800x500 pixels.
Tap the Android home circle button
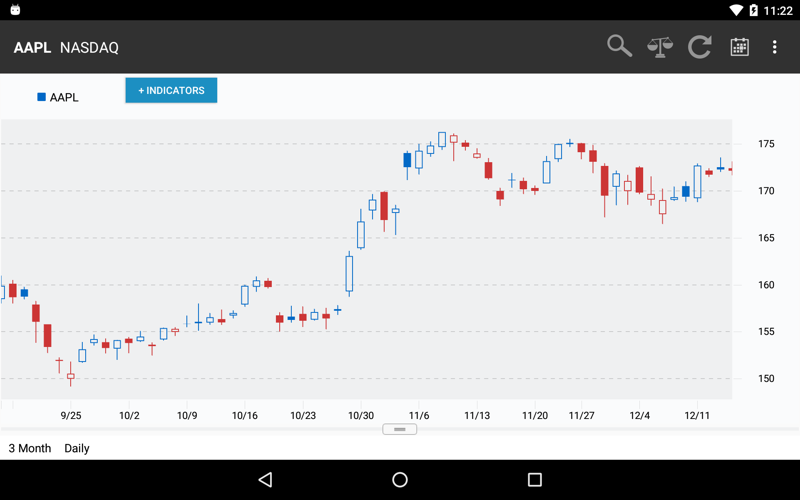click(x=400, y=480)
